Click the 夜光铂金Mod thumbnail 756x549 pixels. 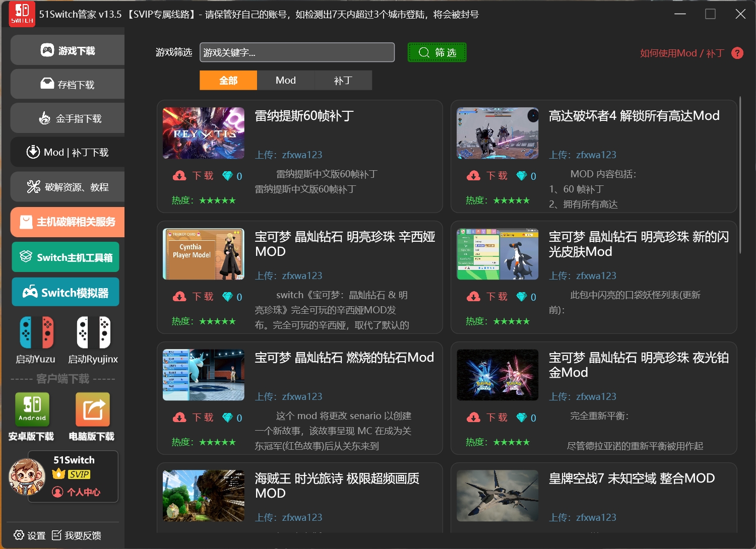(x=497, y=375)
